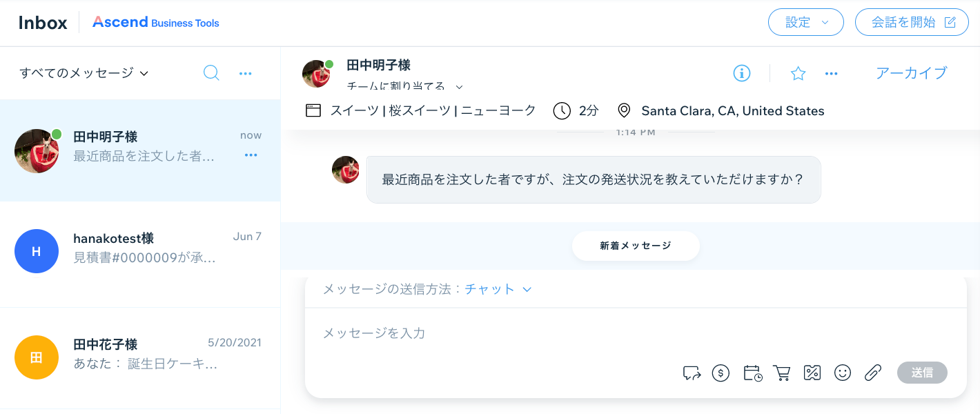Send a coupon using the percent ticket icon

(x=812, y=373)
